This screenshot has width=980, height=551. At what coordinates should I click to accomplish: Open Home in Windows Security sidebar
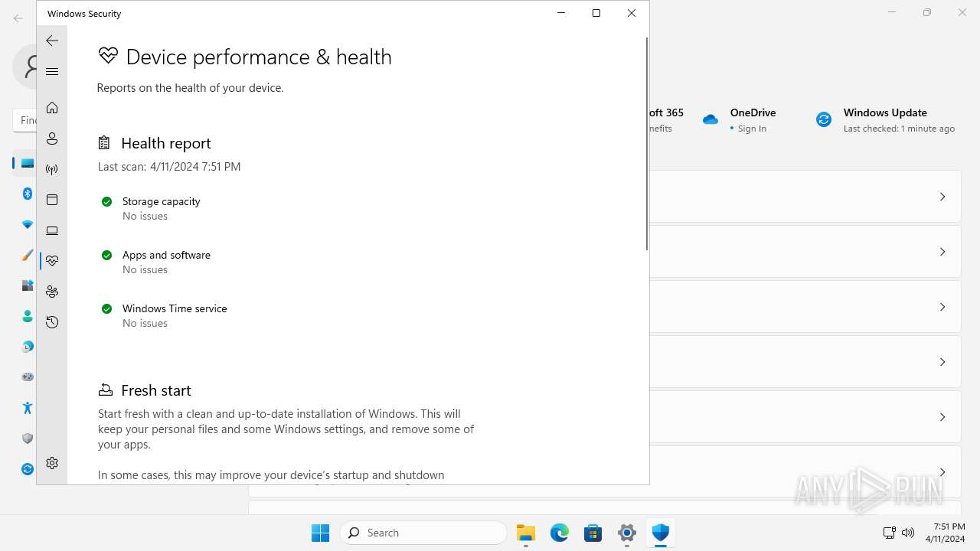click(52, 108)
